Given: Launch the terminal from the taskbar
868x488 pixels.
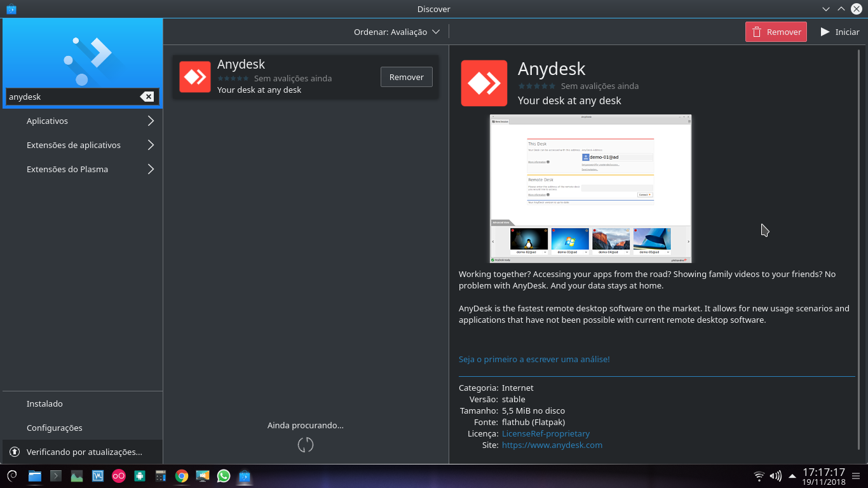Looking at the screenshot, I should pos(56,475).
